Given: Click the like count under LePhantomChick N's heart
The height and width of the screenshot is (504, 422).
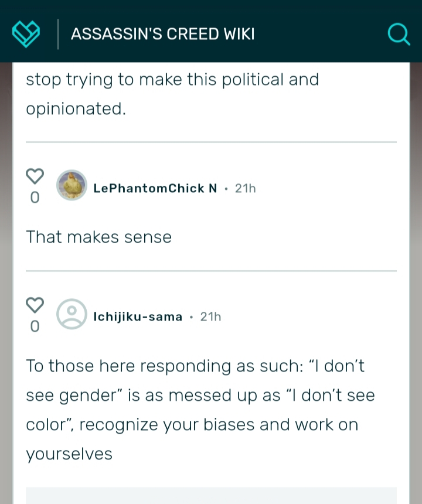Looking at the screenshot, I should pos(35,197).
